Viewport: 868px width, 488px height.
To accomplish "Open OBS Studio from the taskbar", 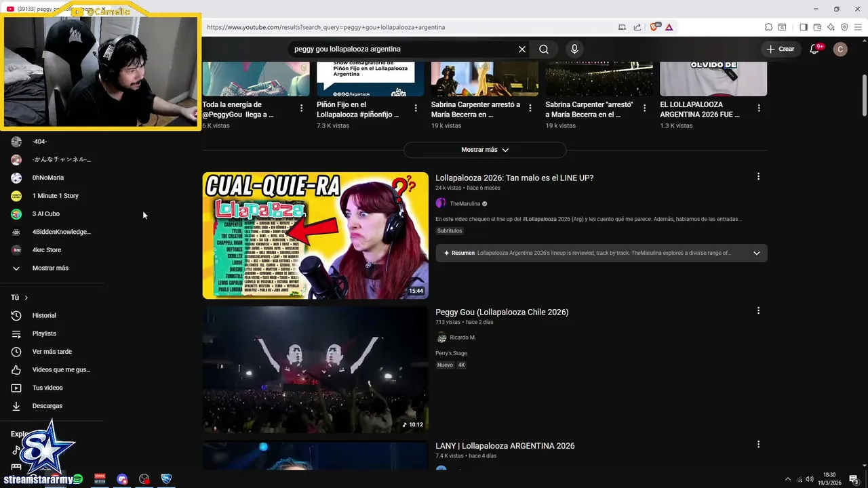I will pos(144,479).
